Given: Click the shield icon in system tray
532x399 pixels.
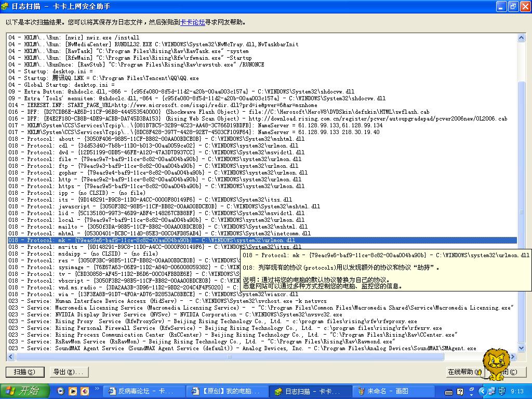Looking at the screenshot, I should click(x=502, y=391).
